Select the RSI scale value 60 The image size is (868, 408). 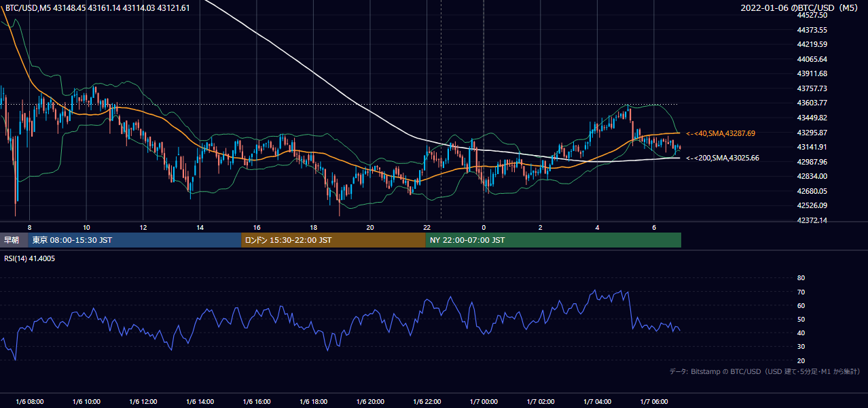pyautogui.click(x=801, y=305)
